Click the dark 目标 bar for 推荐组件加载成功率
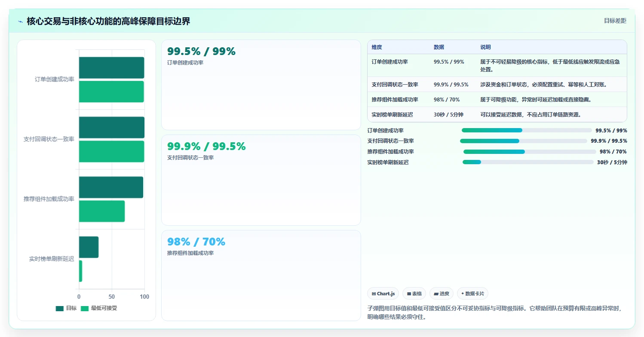Screen dimensions: 644x337 [111, 187]
